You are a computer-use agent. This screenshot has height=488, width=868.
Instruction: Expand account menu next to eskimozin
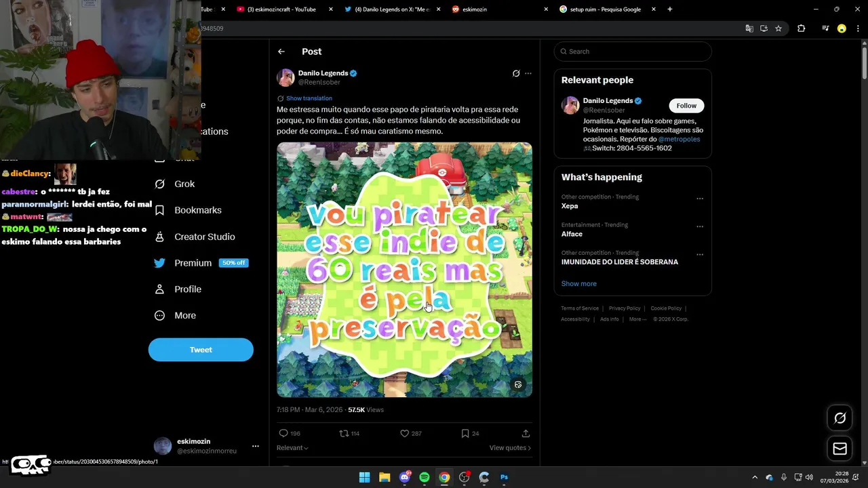pos(255,446)
